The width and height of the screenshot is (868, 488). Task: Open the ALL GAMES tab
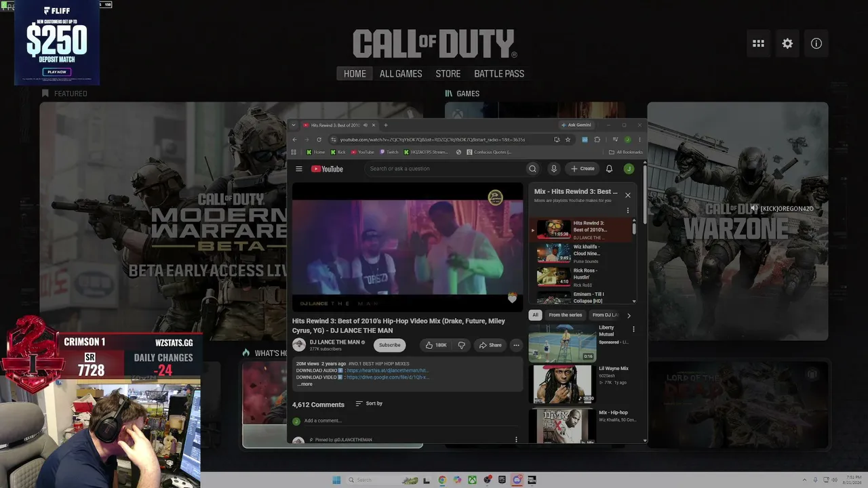[x=401, y=74]
